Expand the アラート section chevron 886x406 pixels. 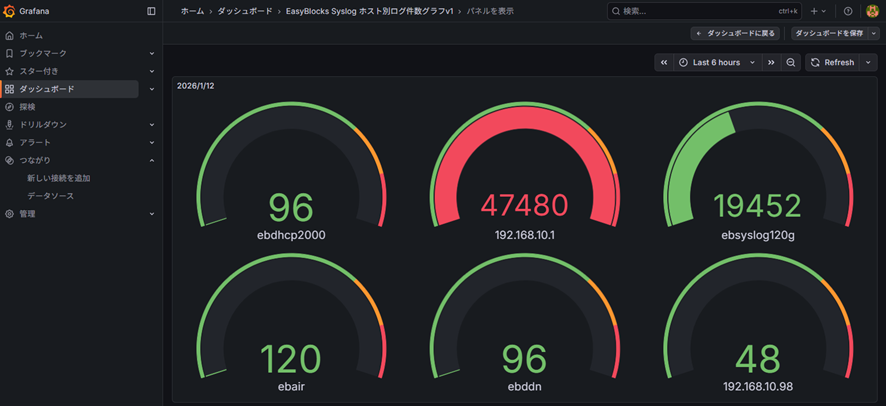152,143
